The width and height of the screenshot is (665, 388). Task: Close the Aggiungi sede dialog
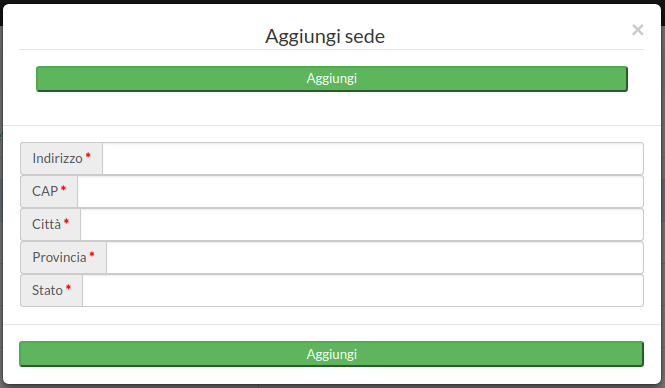637,30
